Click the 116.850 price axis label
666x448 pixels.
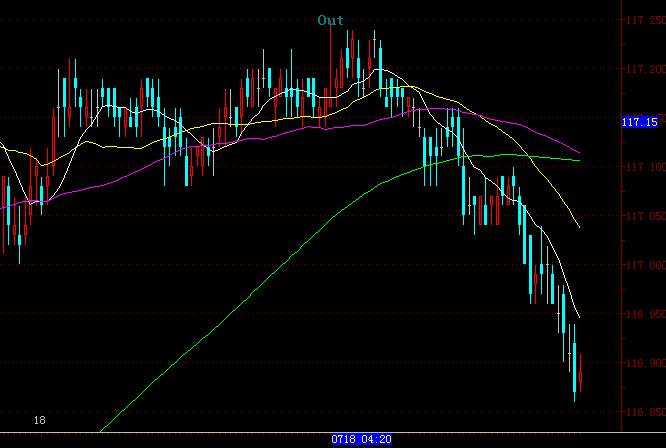pos(646,412)
